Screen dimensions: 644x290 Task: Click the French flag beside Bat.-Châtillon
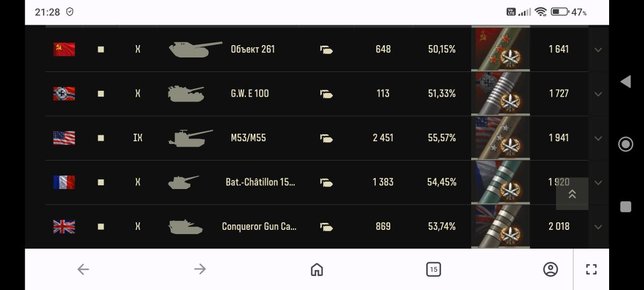pos(64,182)
